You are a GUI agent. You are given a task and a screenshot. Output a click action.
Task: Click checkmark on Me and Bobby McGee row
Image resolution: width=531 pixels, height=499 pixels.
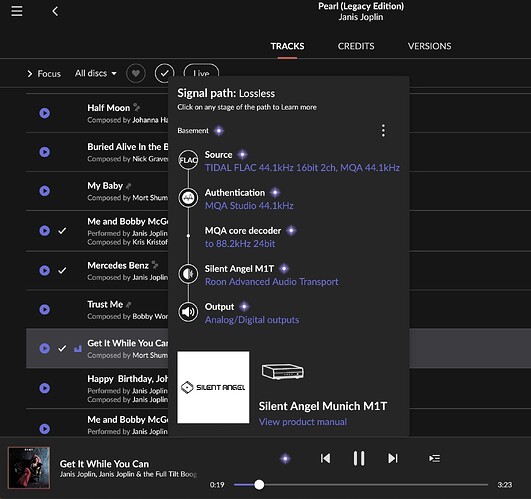click(62, 231)
